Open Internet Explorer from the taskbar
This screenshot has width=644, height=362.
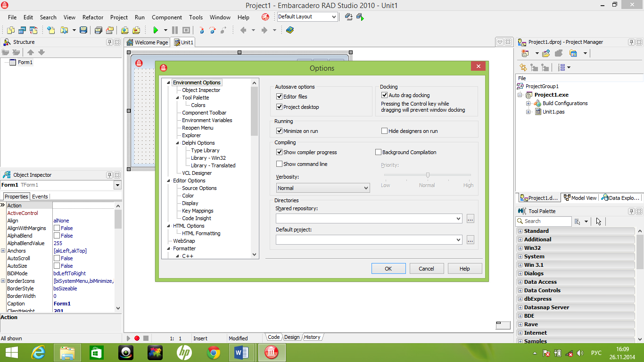pos(38,352)
